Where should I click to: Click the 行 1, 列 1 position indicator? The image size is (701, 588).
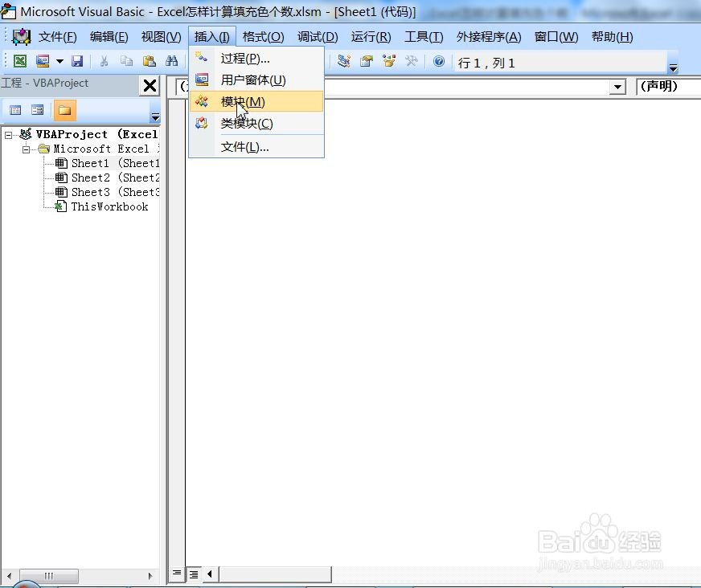click(486, 63)
